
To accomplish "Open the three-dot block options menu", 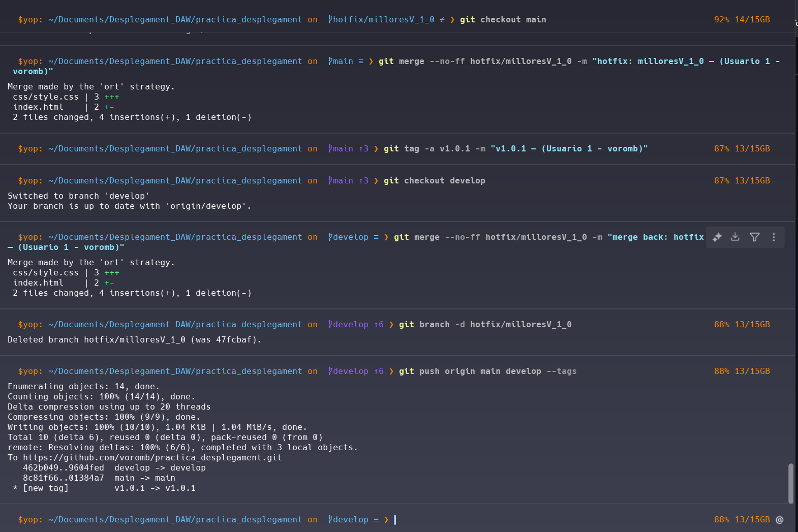I will coord(774,237).
